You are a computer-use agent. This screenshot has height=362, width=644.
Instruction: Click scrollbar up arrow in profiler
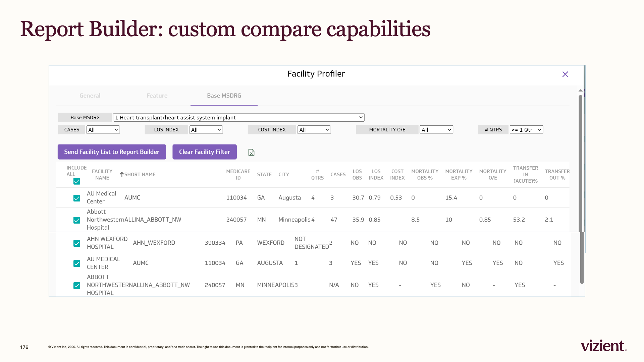[x=581, y=90]
